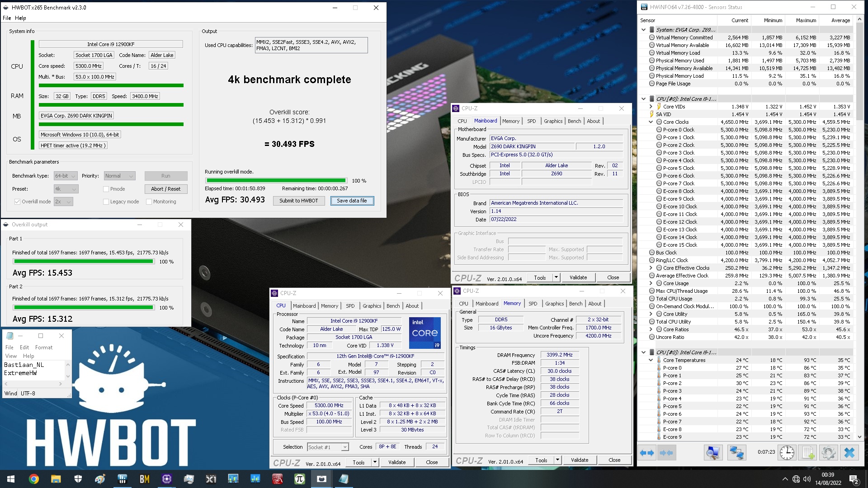Viewport: 868px width, 488px height.
Task: Open Chrome from taskbar
Action: pyautogui.click(x=34, y=479)
